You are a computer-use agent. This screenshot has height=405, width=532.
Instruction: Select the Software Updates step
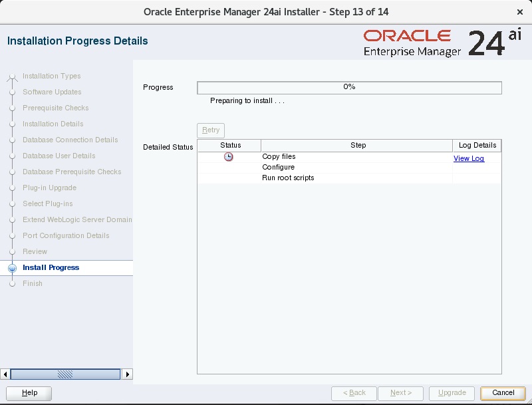(x=52, y=92)
